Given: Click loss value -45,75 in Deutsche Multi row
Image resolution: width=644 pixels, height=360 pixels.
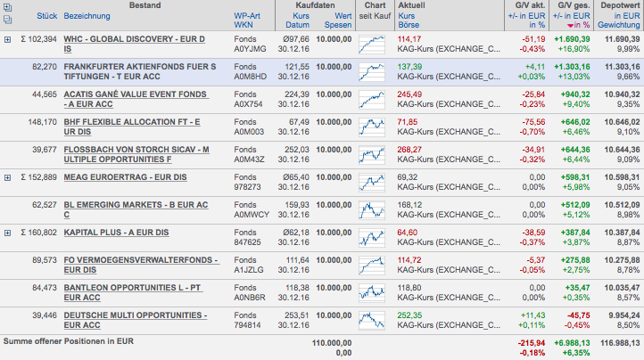Looking at the screenshot, I should tap(578, 315).
